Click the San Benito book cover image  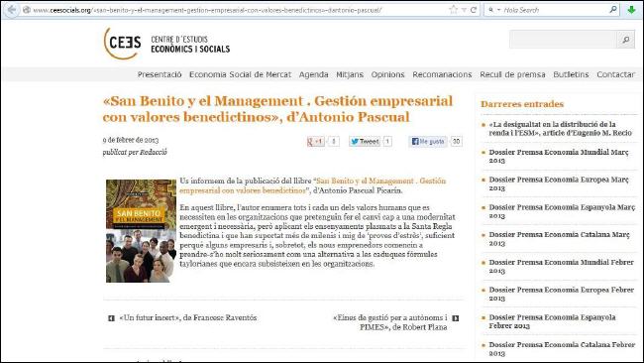[x=141, y=231]
